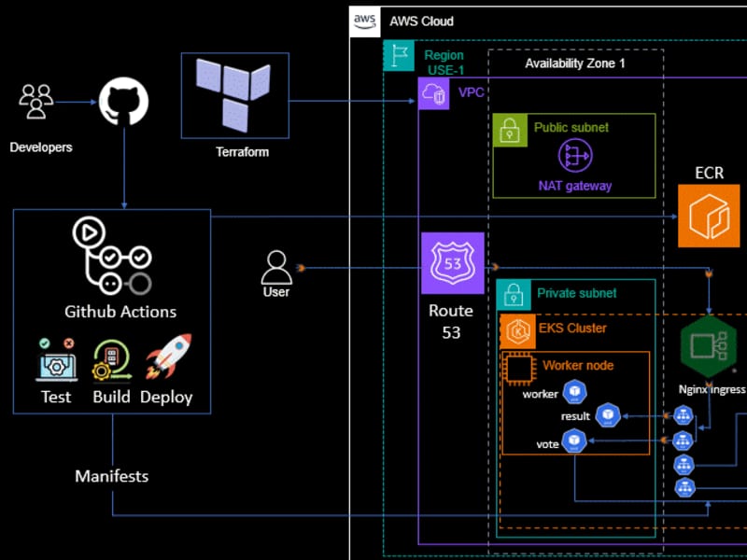This screenshot has width=747, height=560.
Task: Select the VPC cloud icon
Action: tap(432, 94)
